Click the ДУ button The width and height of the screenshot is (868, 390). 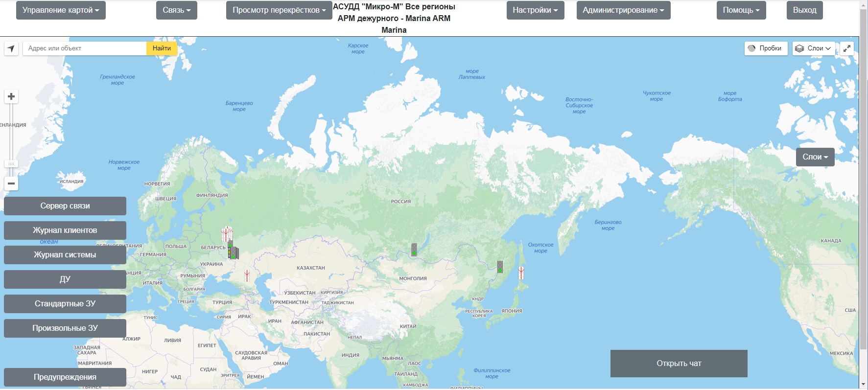coord(65,279)
